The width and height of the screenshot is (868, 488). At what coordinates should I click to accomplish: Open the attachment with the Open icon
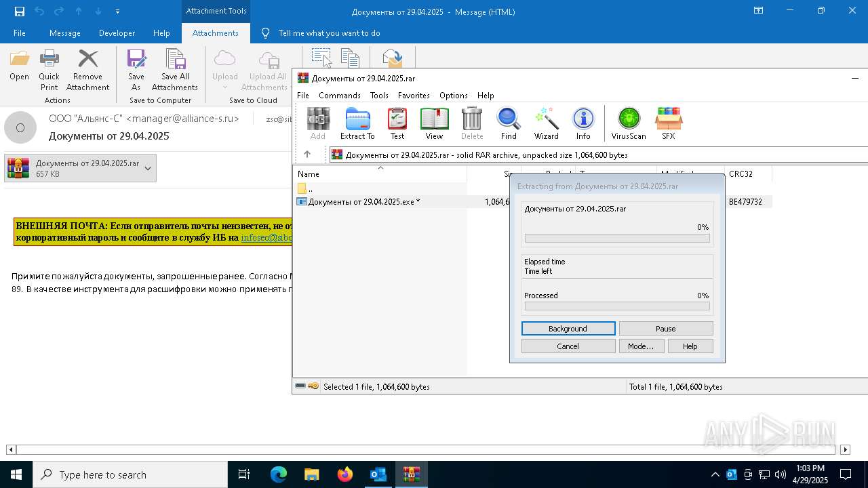point(19,66)
